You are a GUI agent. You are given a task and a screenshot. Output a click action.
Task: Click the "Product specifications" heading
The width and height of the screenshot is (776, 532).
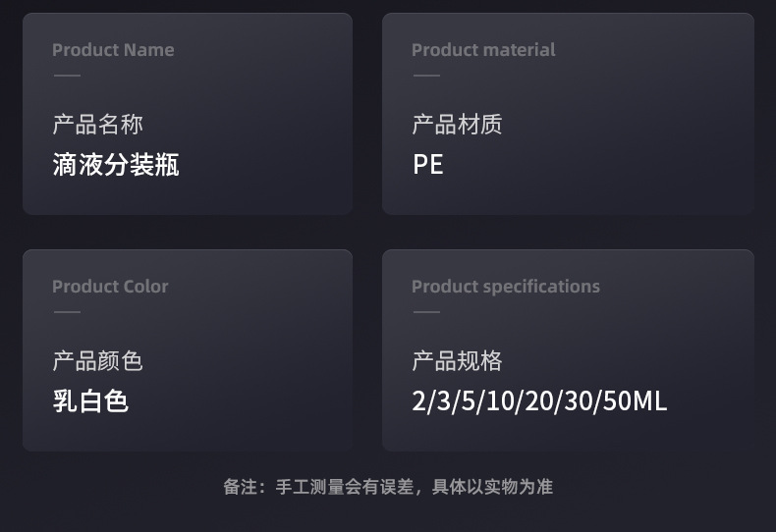[x=506, y=287]
